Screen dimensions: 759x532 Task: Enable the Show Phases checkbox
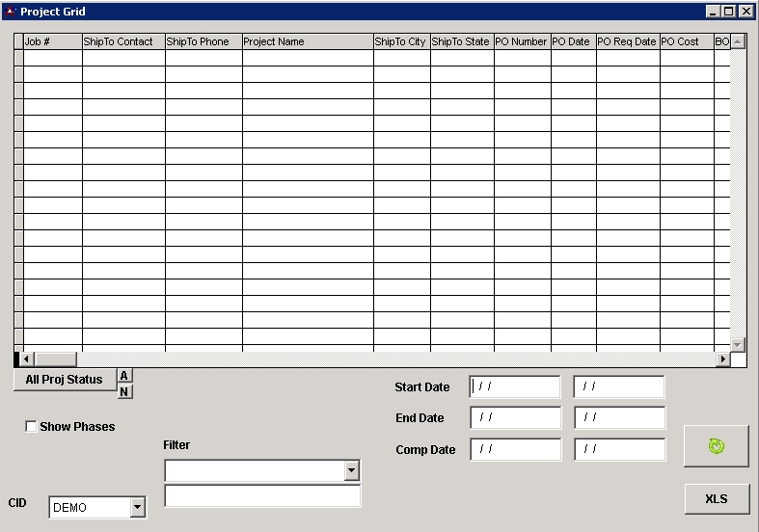click(x=32, y=427)
